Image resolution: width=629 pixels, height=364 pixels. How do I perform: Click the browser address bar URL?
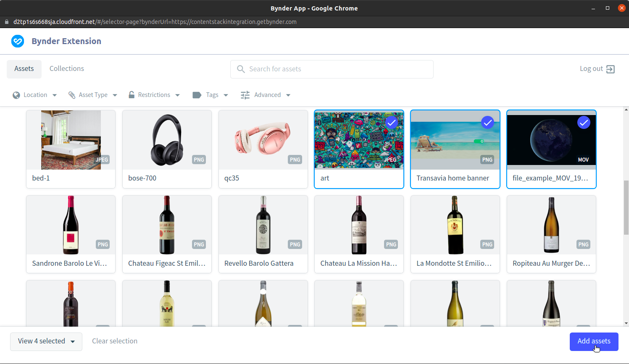point(155,22)
